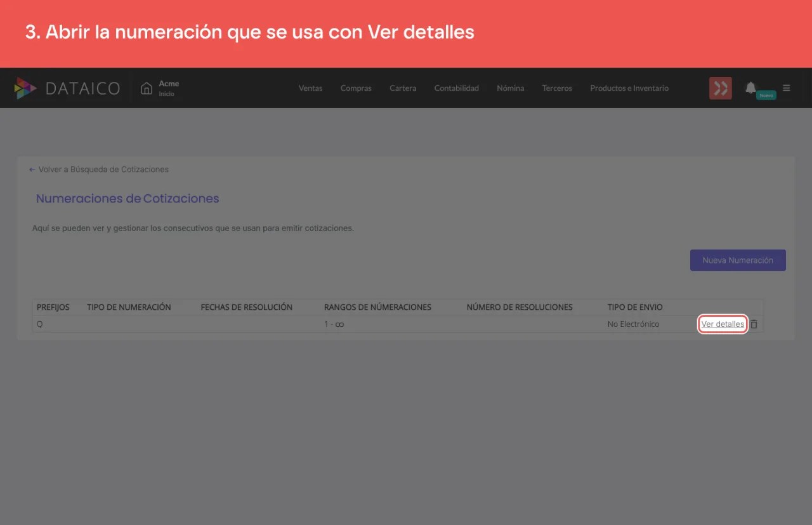Open the Compras menu
812x525 pixels.
pos(356,88)
